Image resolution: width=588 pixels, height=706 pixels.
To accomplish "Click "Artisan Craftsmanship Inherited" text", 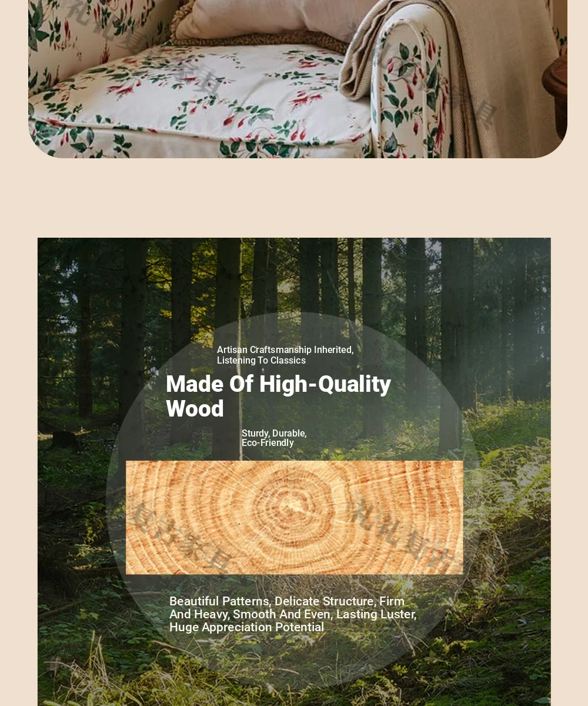I will point(285,350).
